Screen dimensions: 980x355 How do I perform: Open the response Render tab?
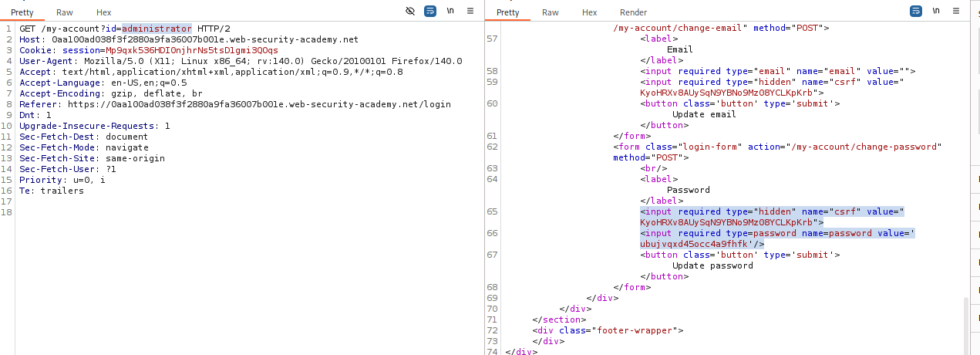633,12
